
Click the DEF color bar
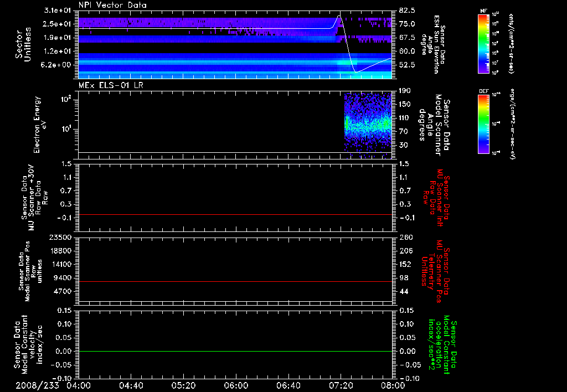point(483,124)
